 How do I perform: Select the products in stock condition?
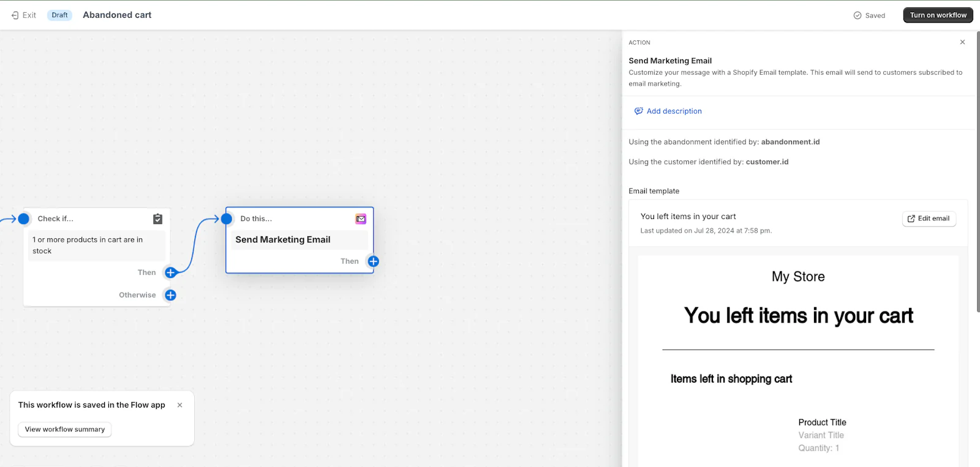[97, 245]
